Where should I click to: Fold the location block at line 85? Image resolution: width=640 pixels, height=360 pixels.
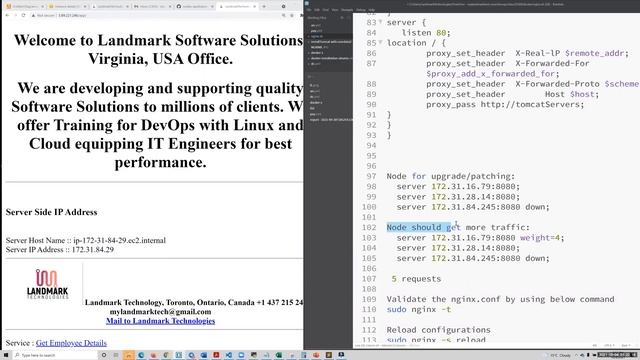[380, 42]
